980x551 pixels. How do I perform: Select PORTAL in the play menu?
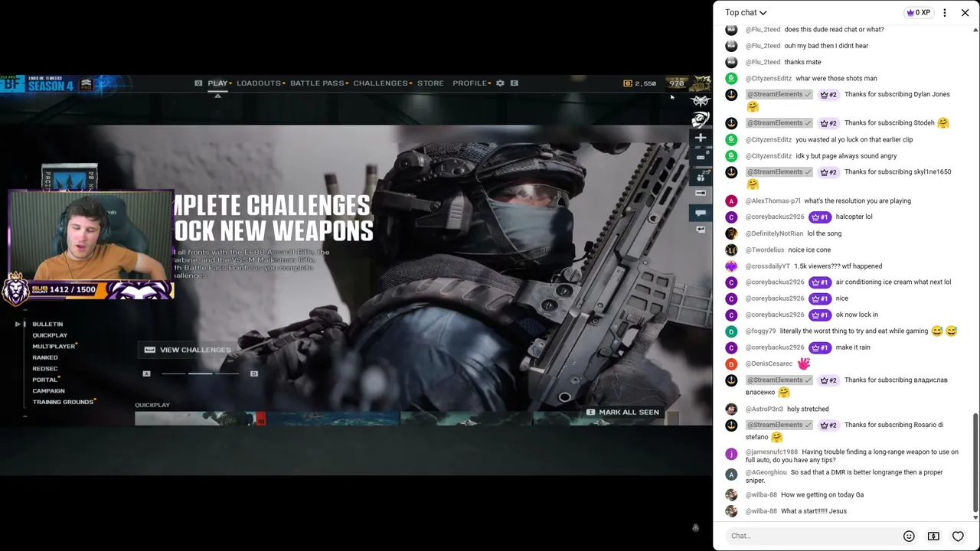point(45,380)
